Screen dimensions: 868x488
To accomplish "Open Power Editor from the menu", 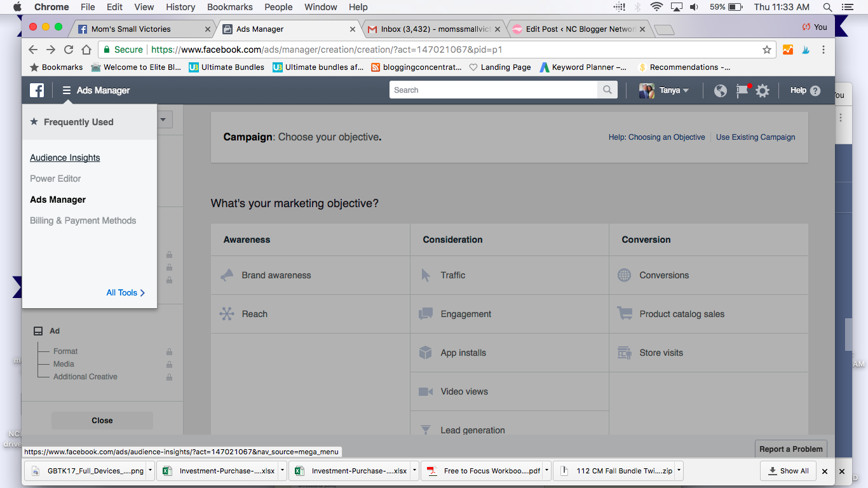I will (x=55, y=179).
